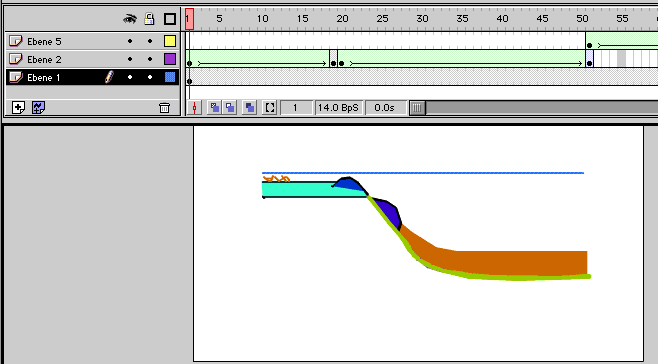Toggle lock dot of Ebene 2
The image size is (658, 364).
150,59
